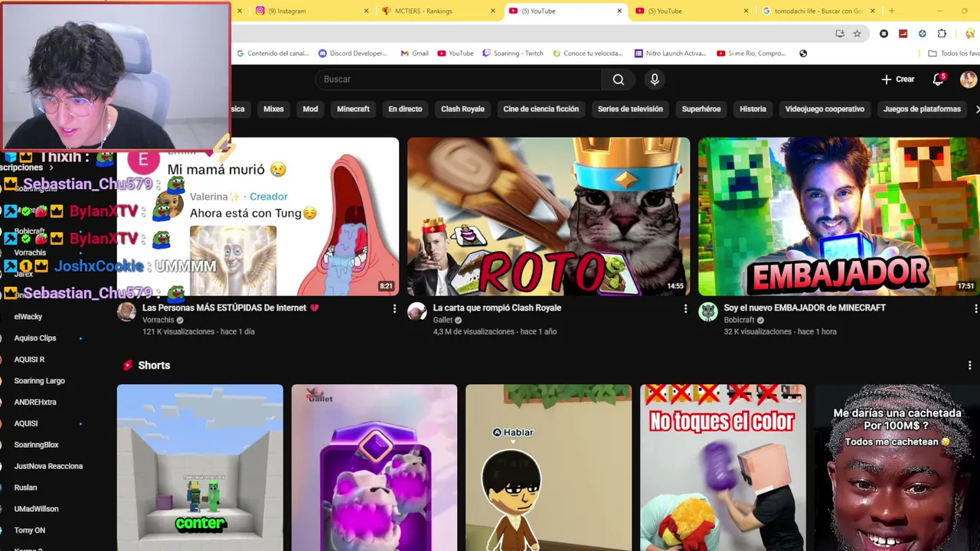This screenshot has height=551, width=980.
Task: Click the red extension icon in toolbar
Action: pos(903,34)
